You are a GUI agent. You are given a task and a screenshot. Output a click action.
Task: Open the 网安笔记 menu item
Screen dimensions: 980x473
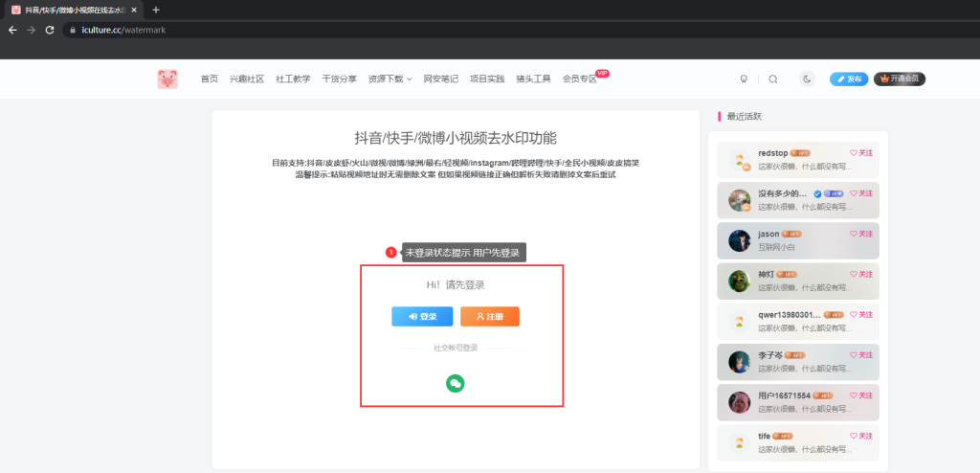[441, 79]
